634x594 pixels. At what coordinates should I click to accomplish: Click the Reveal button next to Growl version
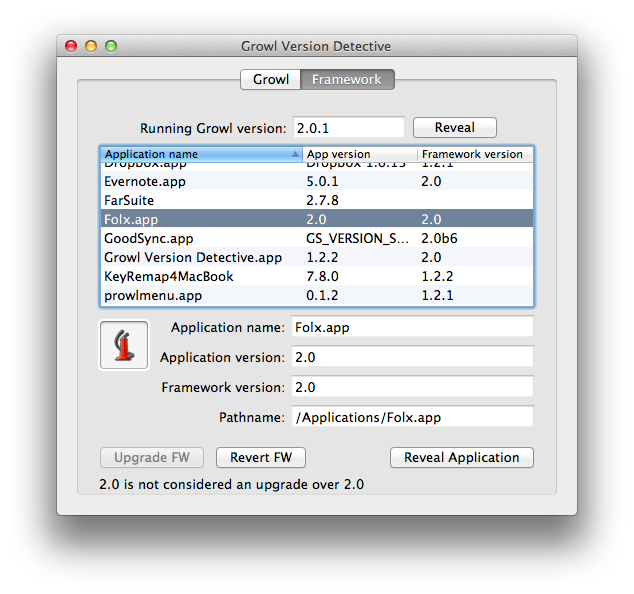[x=454, y=127]
